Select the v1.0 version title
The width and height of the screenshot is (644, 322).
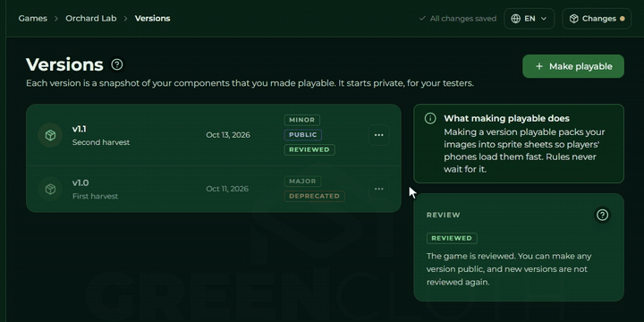pos(80,182)
